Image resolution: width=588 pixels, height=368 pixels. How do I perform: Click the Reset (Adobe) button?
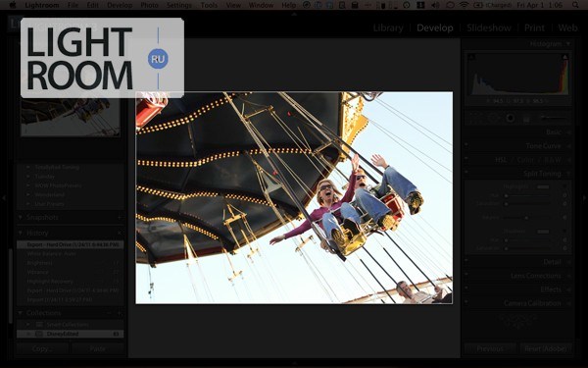pyautogui.click(x=546, y=348)
